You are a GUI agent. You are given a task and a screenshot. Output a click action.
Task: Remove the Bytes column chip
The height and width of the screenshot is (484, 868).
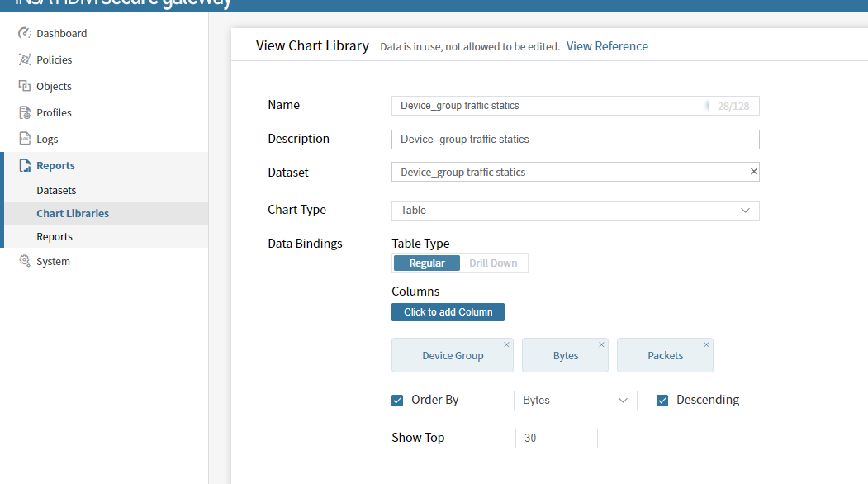pos(601,345)
